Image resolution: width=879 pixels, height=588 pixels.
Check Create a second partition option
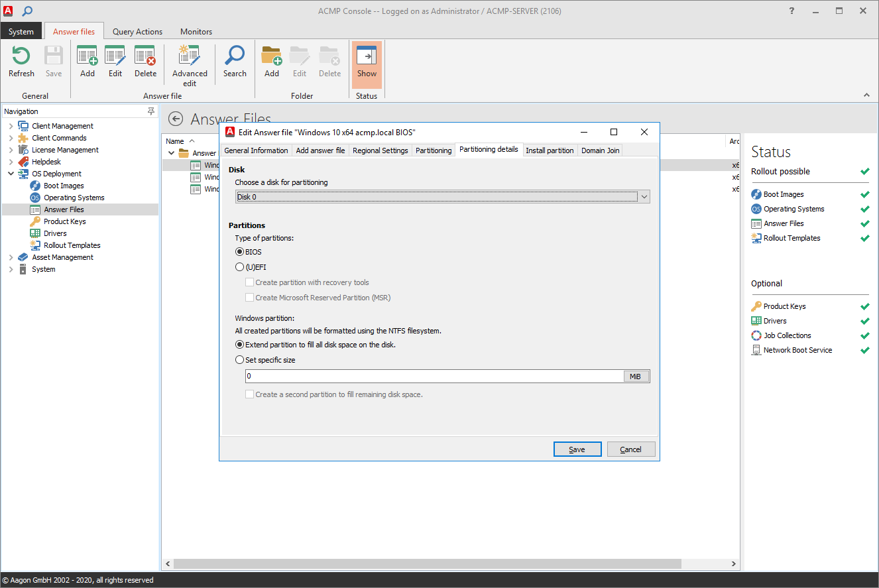click(x=250, y=394)
